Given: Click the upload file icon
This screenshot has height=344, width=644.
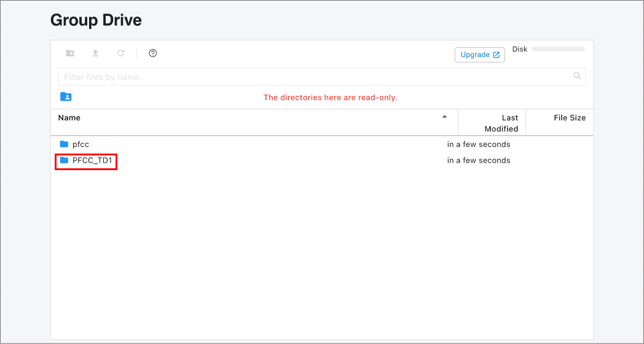Looking at the screenshot, I should [x=95, y=53].
